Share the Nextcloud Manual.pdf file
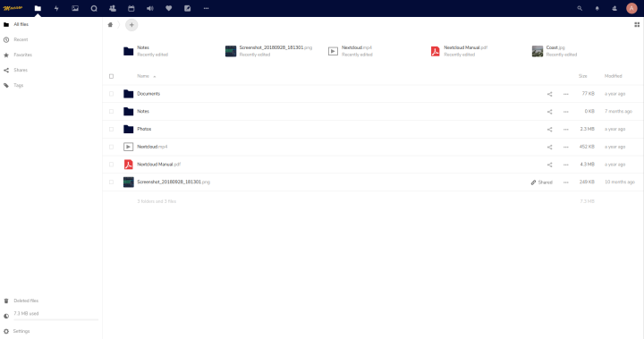Screen dimensions: 644x339 pos(549,165)
